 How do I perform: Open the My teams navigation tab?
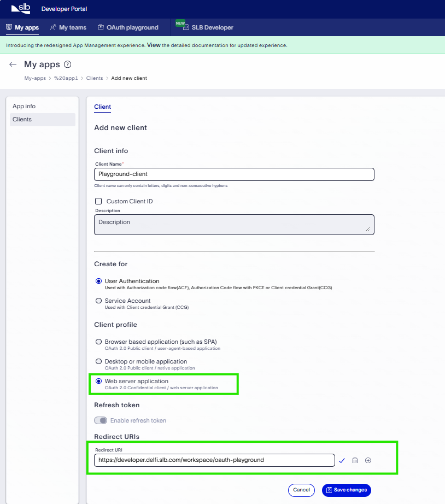(x=68, y=27)
